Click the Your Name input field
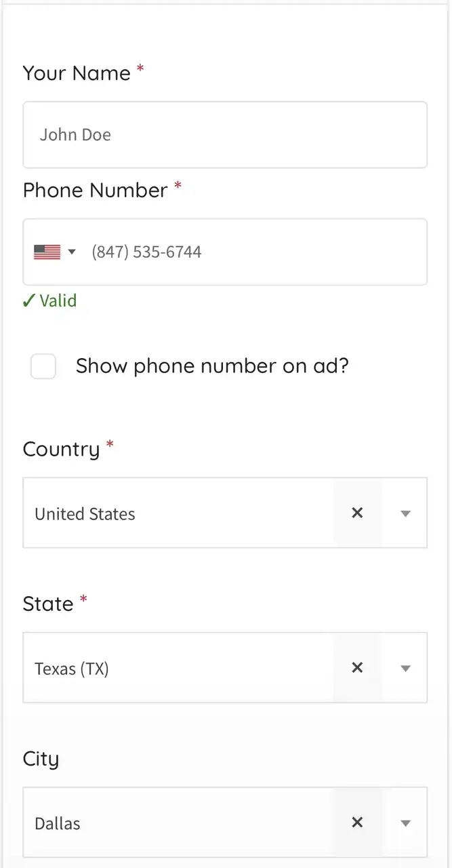The image size is (452, 868). 225,135
